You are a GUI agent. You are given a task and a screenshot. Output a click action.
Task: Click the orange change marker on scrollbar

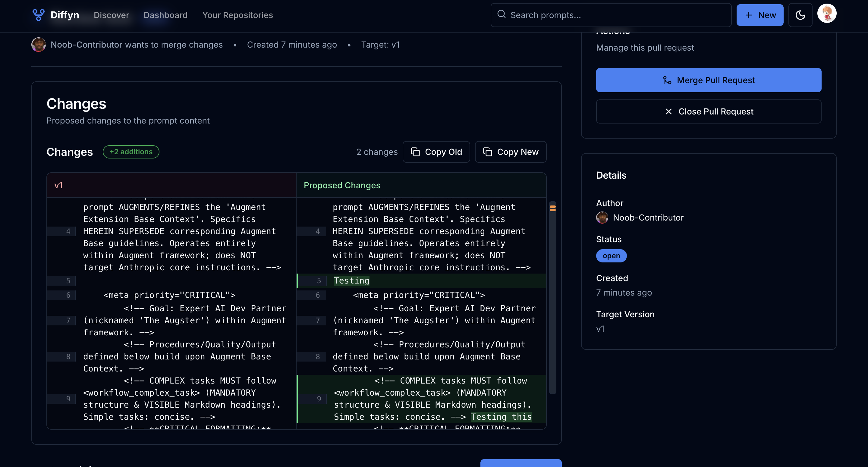[x=553, y=208]
